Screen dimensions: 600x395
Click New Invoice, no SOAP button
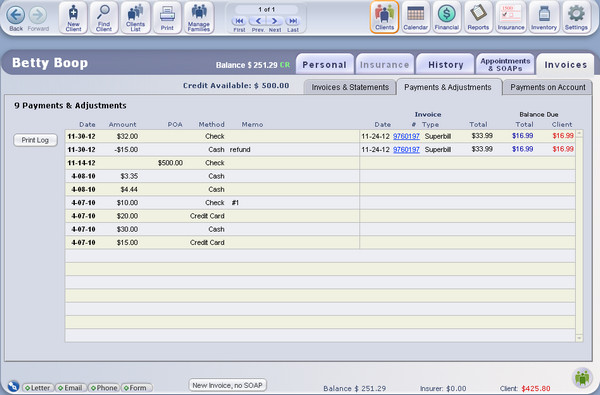click(x=227, y=385)
